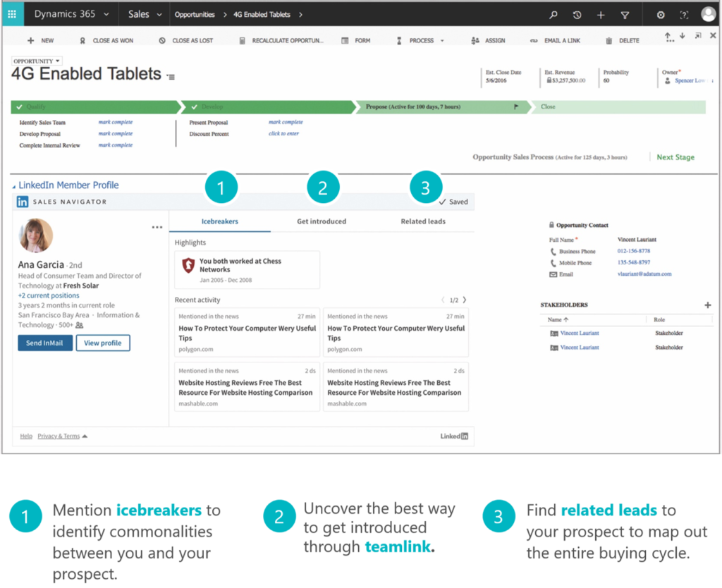Viewport: 722px width, 588px height.
Task: Close the record with X icon
Action: pyautogui.click(x=713, y=35)
